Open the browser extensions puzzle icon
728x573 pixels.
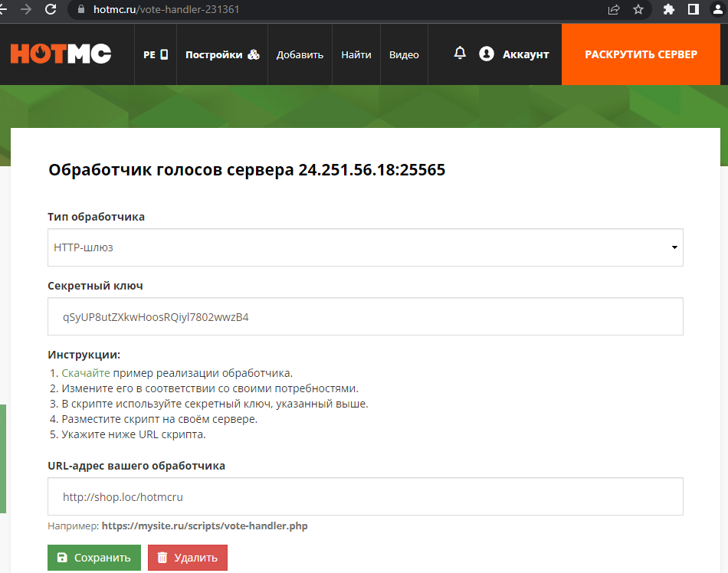pos(669,10)
